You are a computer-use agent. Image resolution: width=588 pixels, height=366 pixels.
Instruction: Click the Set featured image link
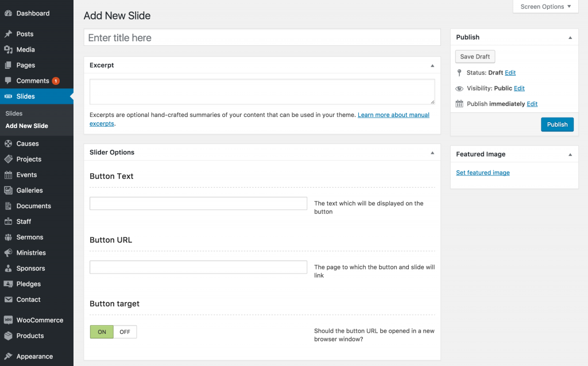tap(482, 172)
